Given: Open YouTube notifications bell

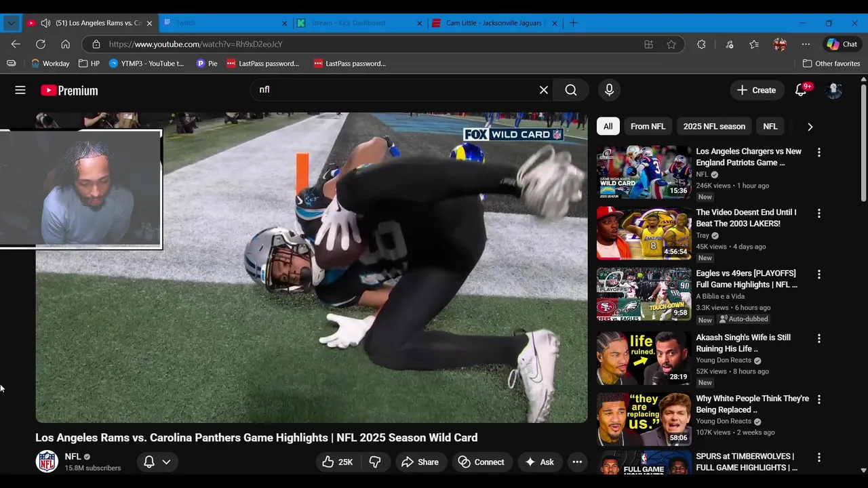Looking at the screenshot, I should (x=801, y=90).
